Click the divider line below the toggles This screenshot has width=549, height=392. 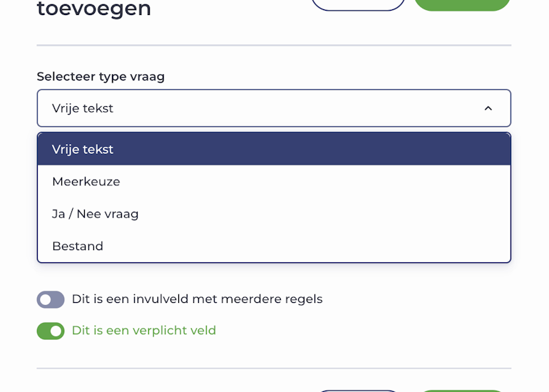274,368
